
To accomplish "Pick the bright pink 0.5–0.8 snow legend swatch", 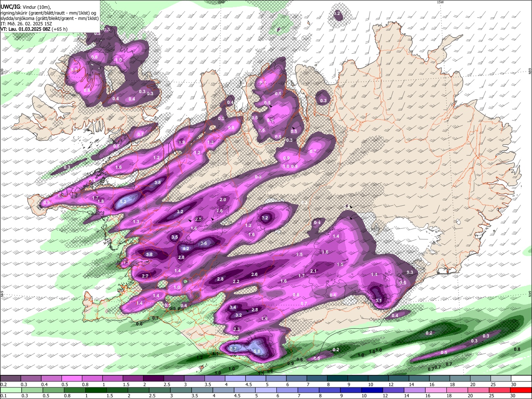I will [x=71, y=379].
